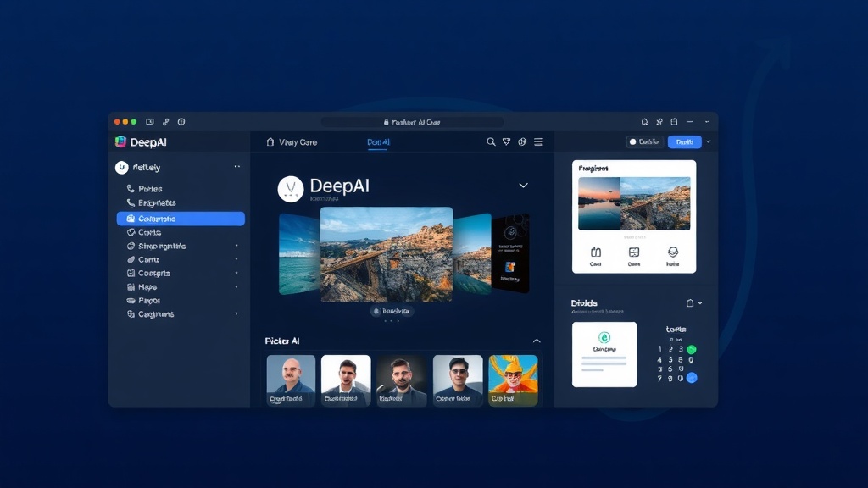Collapse the Picker AI section with its chevron
The height and width of the screenshot is (488, 868).
point(537,341)
